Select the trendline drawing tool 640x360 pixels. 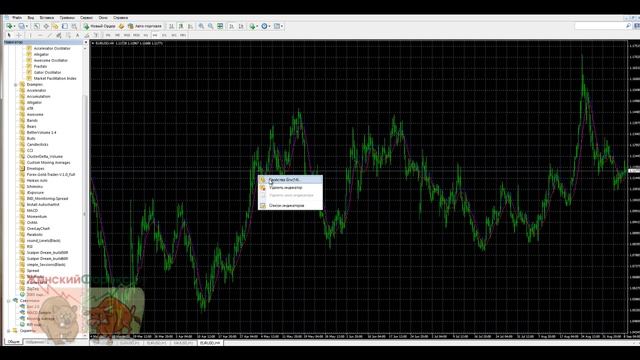tap(49, 36)
